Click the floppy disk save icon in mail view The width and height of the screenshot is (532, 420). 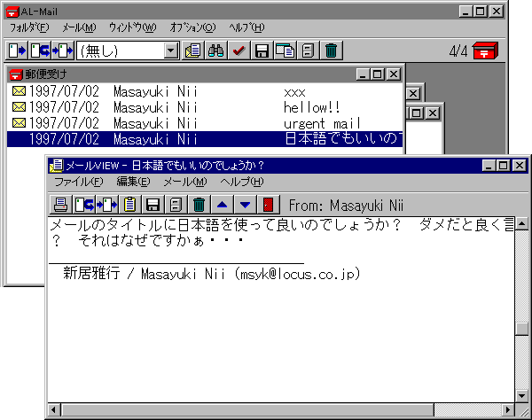(153, 205)
